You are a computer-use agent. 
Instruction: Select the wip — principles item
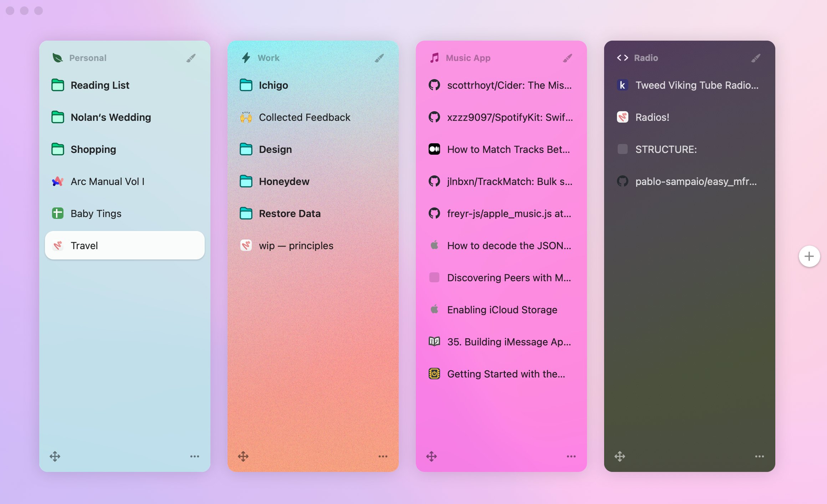[x=296, y=245]
